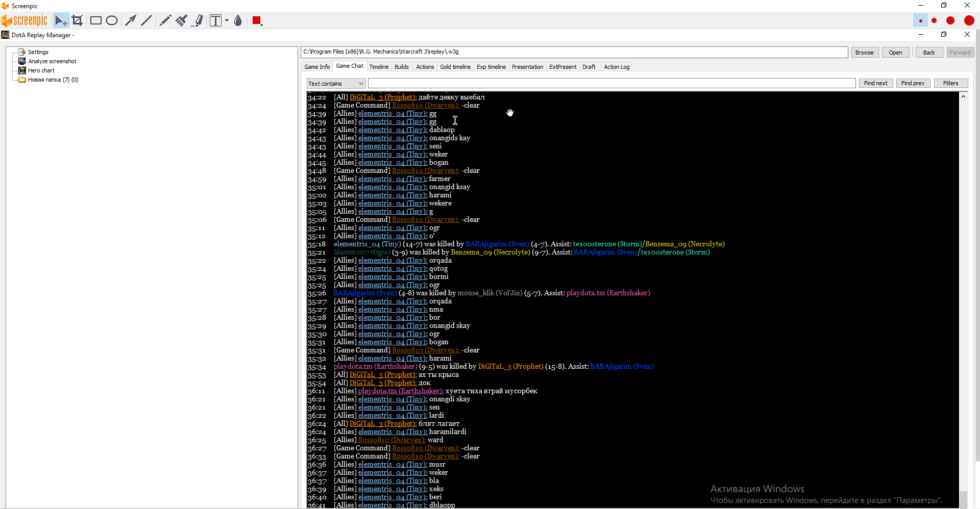Click the chat vertical scrollbar track

click(x=963, y=296)
